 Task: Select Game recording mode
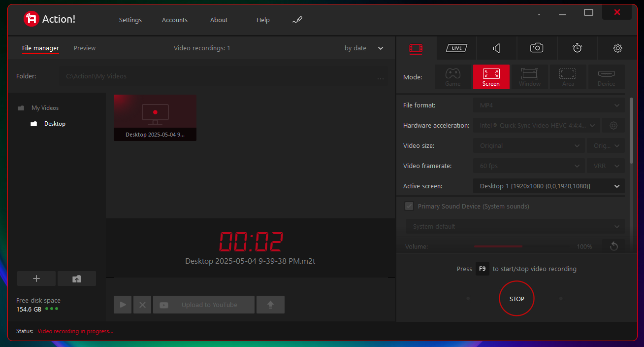coord(452,77)
